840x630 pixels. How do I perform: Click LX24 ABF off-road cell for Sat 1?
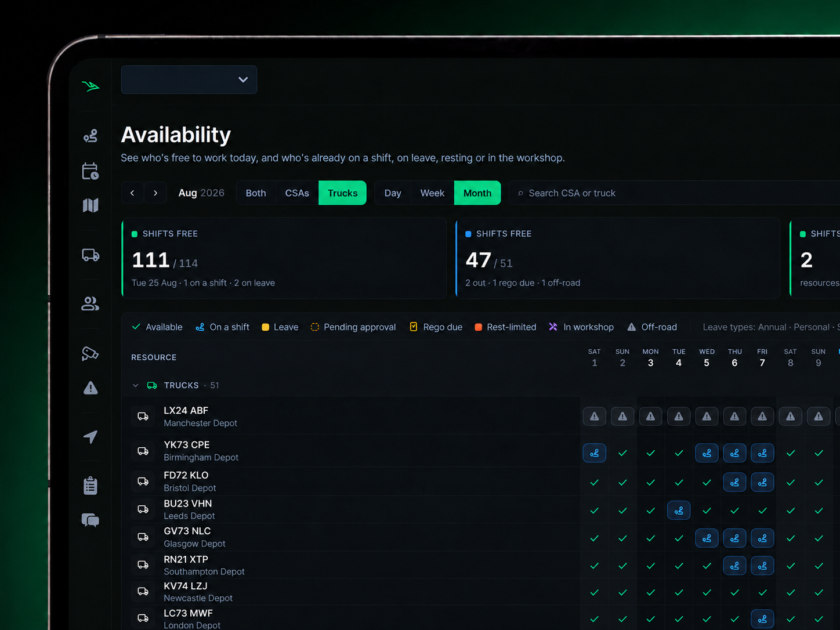595,417
